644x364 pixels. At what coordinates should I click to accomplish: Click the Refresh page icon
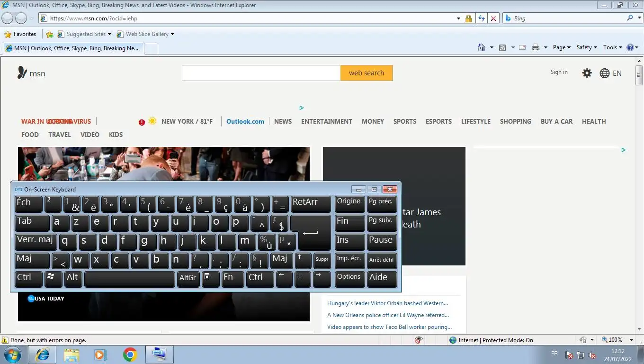tap(481, 18)
